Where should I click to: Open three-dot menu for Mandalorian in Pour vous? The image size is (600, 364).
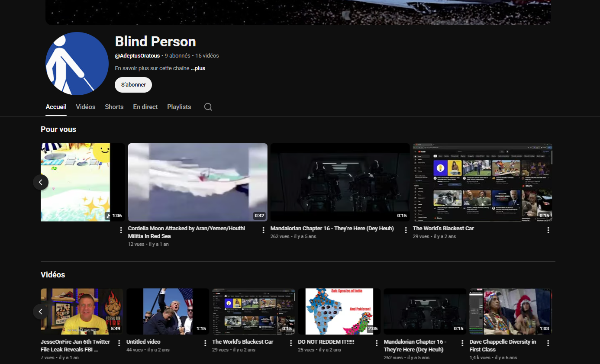click(x=406, y=230)
